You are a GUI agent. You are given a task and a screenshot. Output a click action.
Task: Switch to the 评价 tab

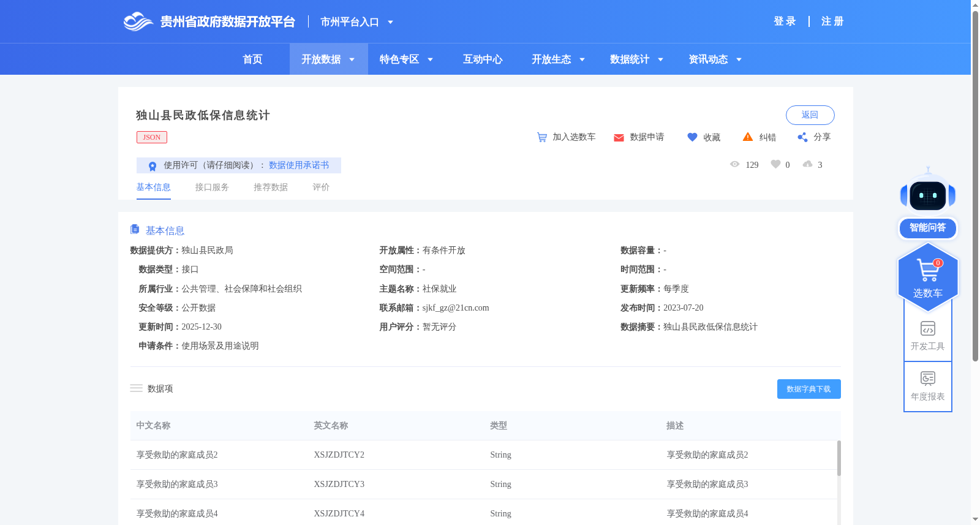pyautogui.click(x=321, y=187)
